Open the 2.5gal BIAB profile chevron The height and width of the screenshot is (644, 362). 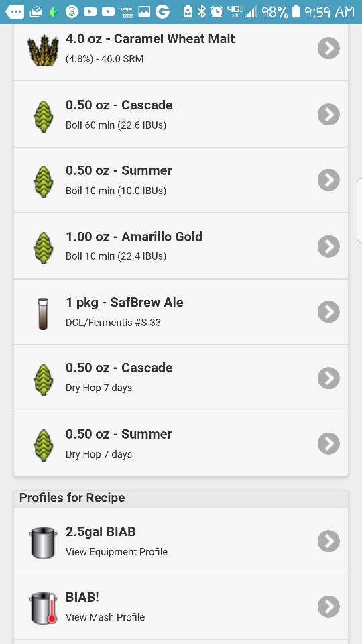point(328,541)
